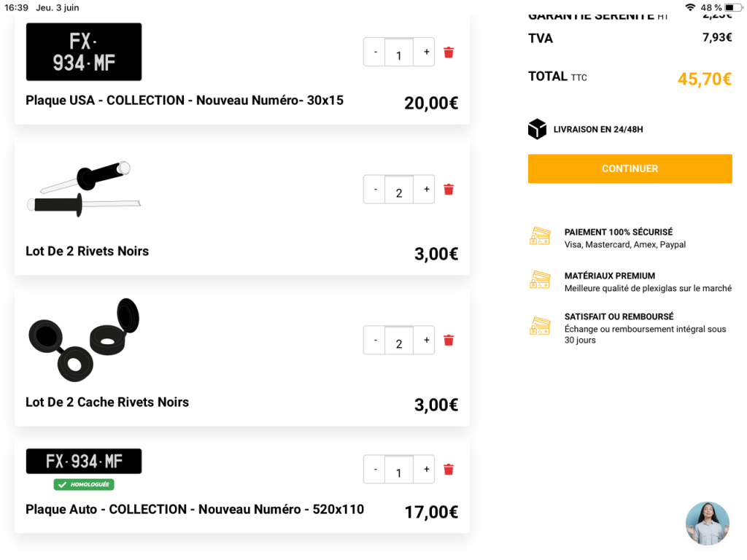
Task: Increase quantity of Cache Rivets Noirs
Action: (426, 340)
